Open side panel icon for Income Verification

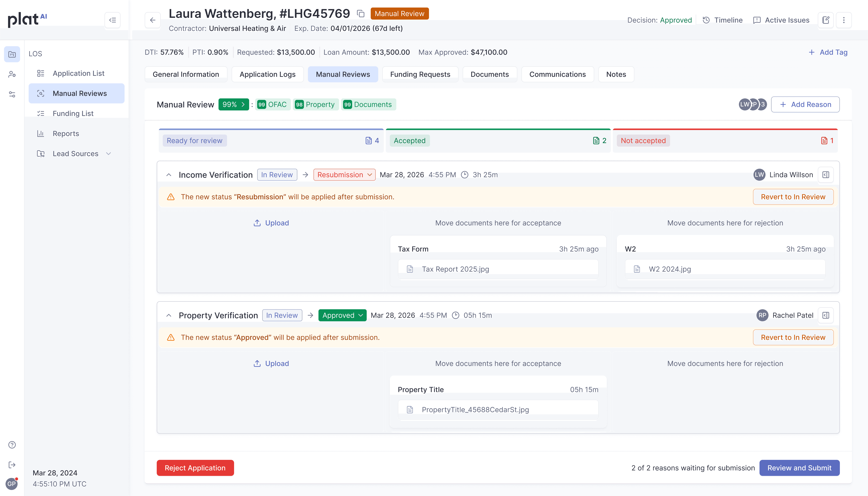(x=825, y=175)
